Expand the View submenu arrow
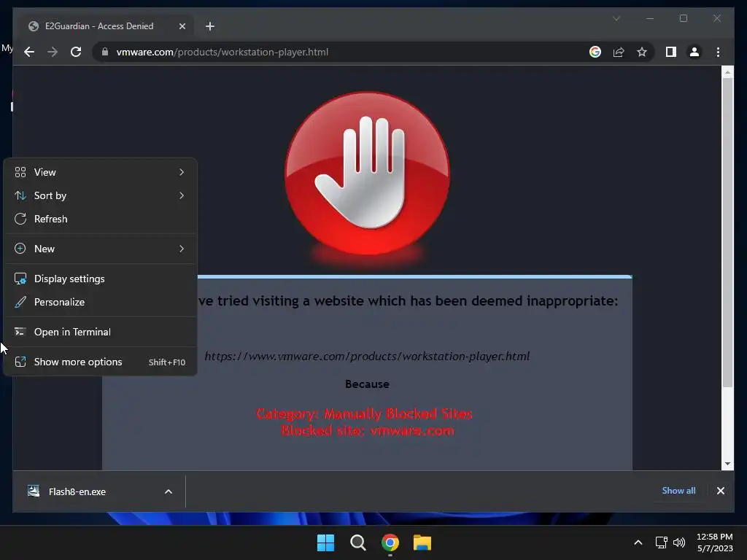 point(182,172)
